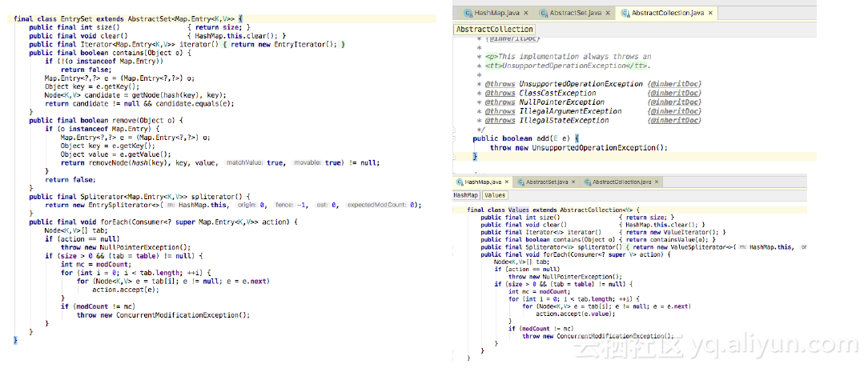Screen dimensions: 868x368
Task: Click 'Object value = e.getValue();' line
Action: point(115,154)
